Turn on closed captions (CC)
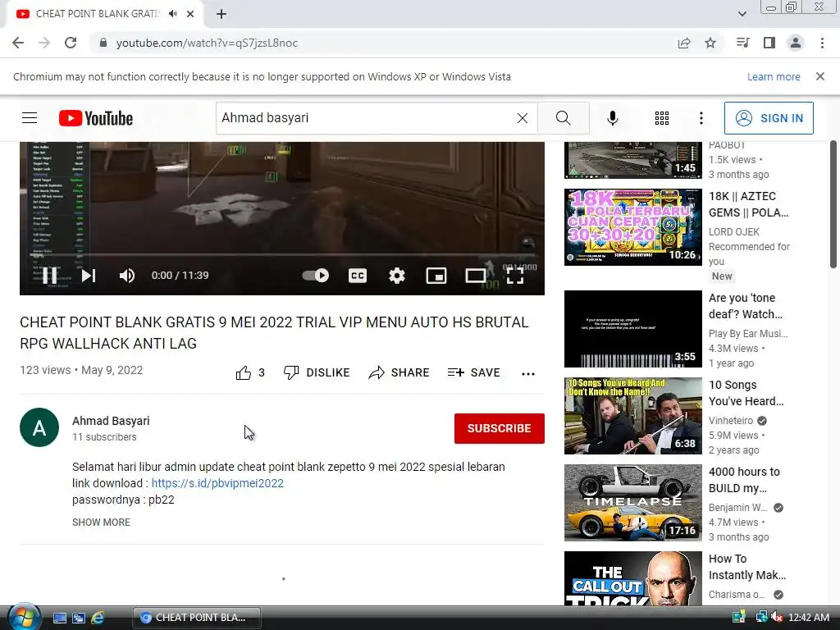Image resolution: width=840 pixels, height=630 pixels. click(x=358, y=276)
